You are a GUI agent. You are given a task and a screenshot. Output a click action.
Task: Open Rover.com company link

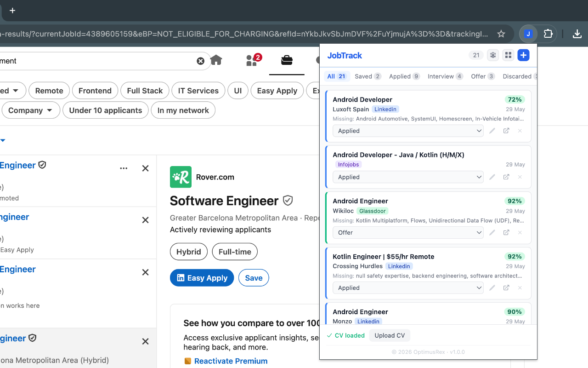[x=215, y=177]
